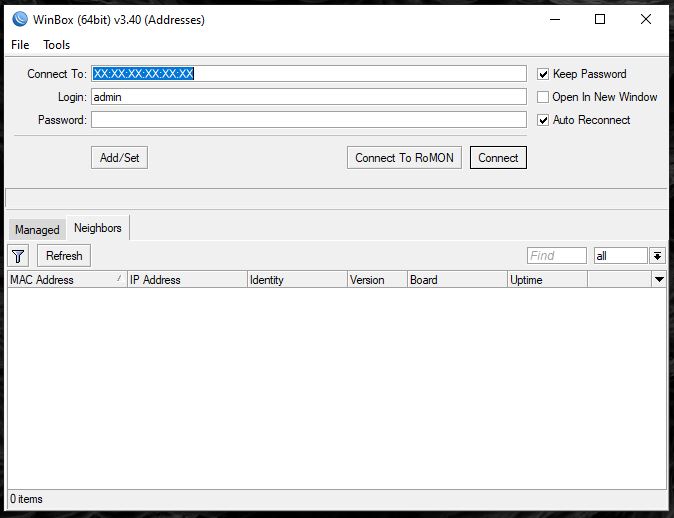
Task: Click the Password input field
Action: click(x=309, y=120)
